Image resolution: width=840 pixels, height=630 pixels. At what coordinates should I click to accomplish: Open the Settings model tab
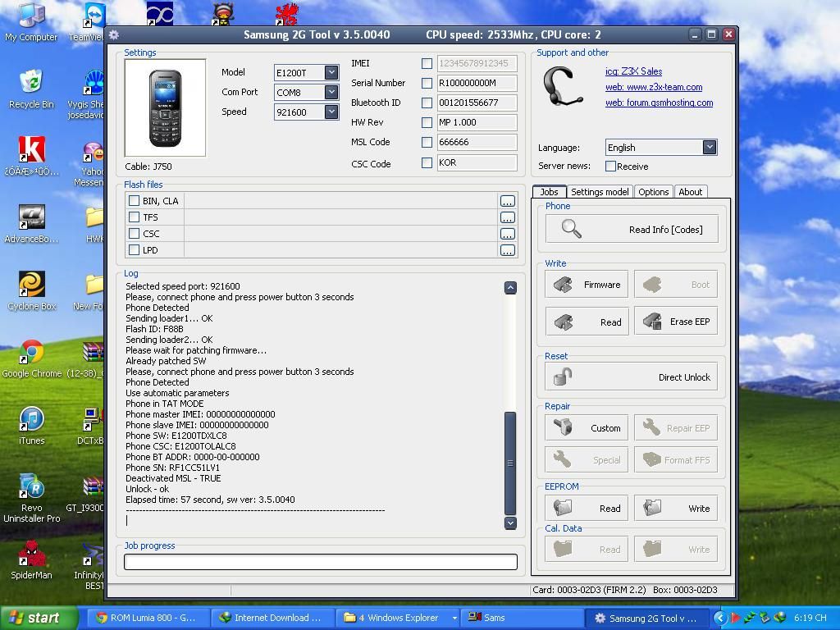pos(600,192)
